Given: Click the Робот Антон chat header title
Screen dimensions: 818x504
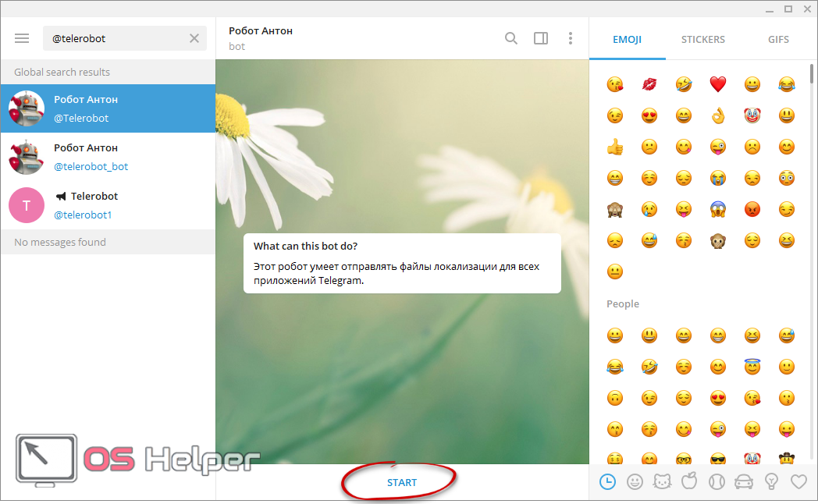Looking at the screenshot, I should [x=261, y=30].
